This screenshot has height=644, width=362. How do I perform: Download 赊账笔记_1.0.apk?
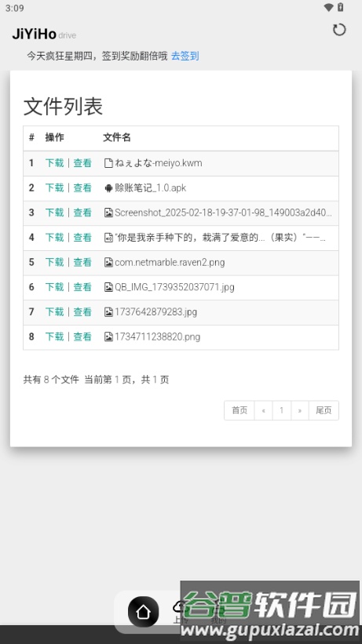[x=54, y=187]
